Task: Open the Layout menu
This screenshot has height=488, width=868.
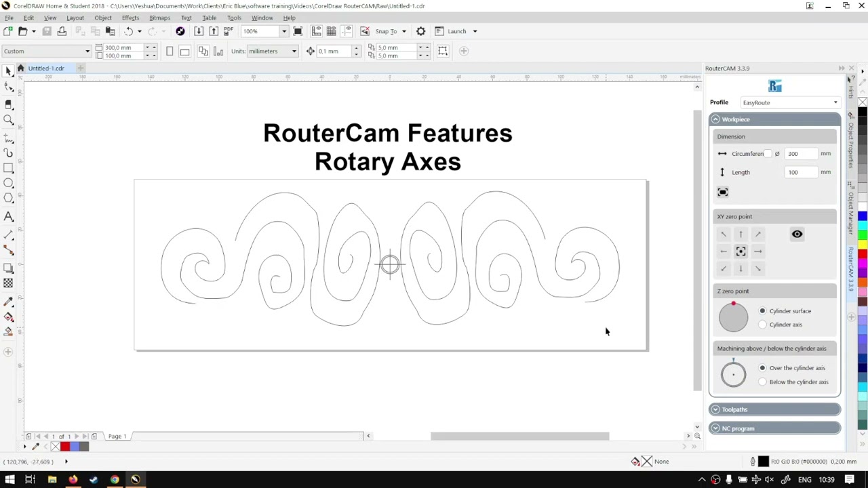Action: click(75, 18)
